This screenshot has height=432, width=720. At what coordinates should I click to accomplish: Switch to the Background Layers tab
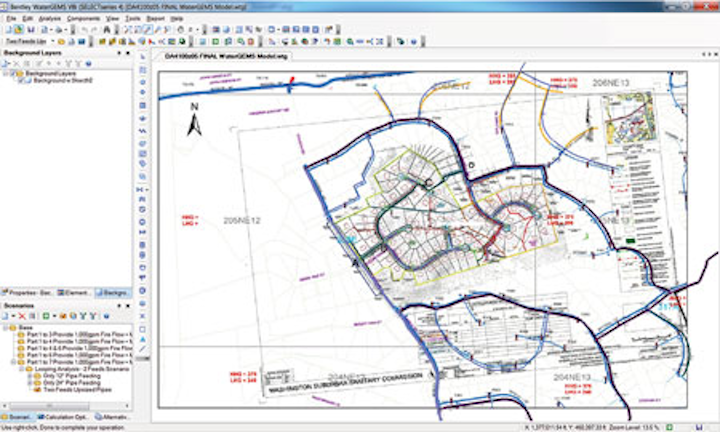pyautogui.click(x=113, y=292)
